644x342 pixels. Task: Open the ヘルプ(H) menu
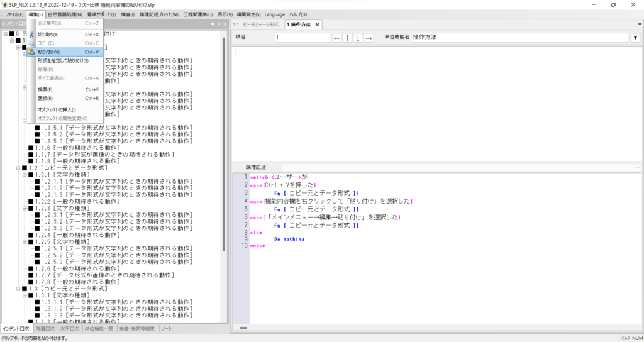[x=298, y=14]
